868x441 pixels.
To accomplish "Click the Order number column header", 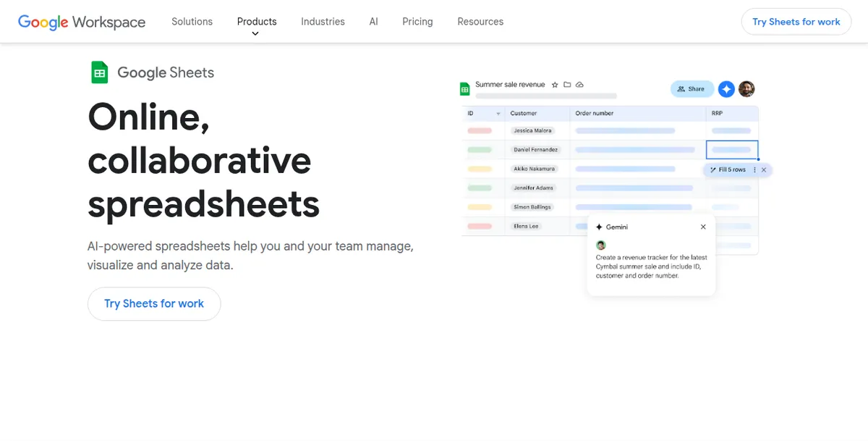I will point(595,114).
